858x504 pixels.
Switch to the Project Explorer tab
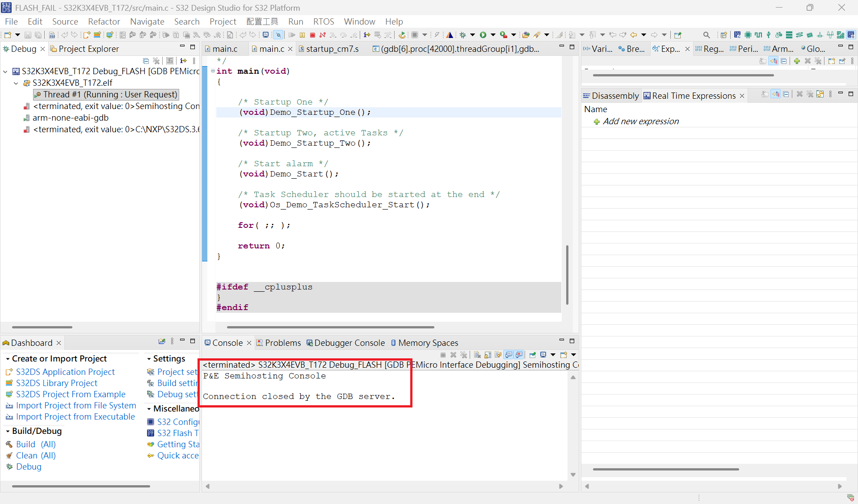(84, 49)
